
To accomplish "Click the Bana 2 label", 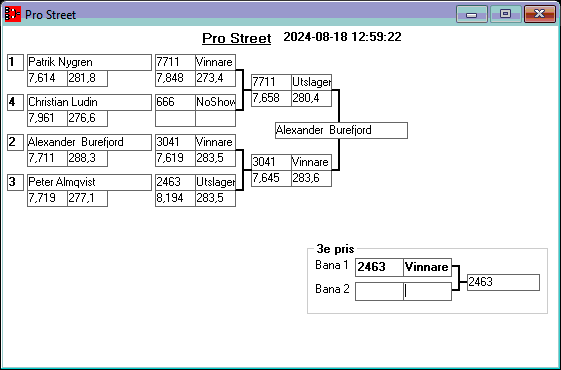I will click(x=332, y=289).
